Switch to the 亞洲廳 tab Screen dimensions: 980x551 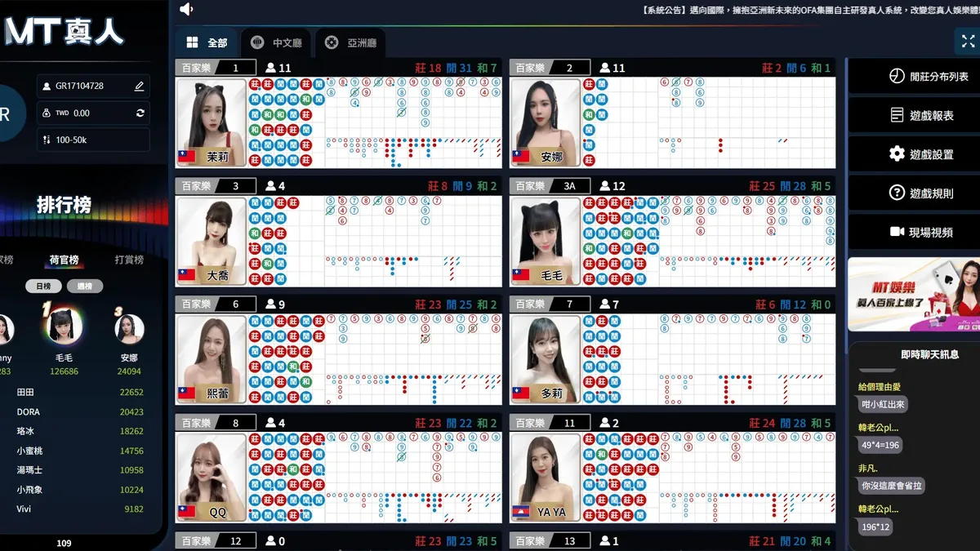click(350, 42)
